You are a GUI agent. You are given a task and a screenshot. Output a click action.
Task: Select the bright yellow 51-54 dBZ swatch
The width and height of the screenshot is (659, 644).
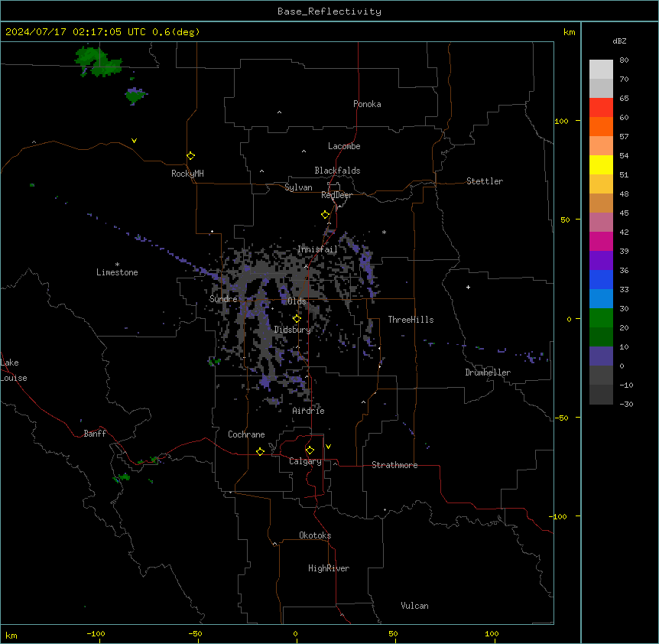(x=601, y=164)
